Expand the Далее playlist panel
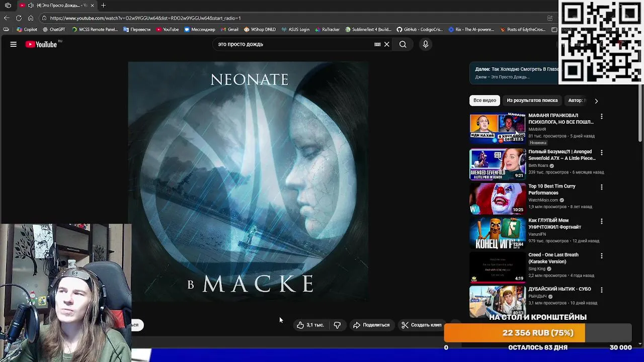 click(514, 73)
